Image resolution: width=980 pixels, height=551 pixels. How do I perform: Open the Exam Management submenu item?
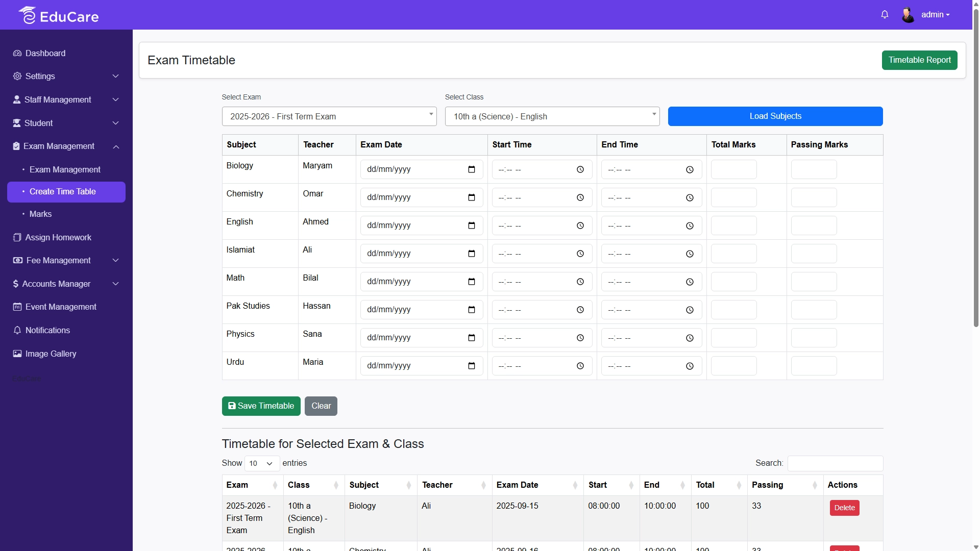click(66, 169)
